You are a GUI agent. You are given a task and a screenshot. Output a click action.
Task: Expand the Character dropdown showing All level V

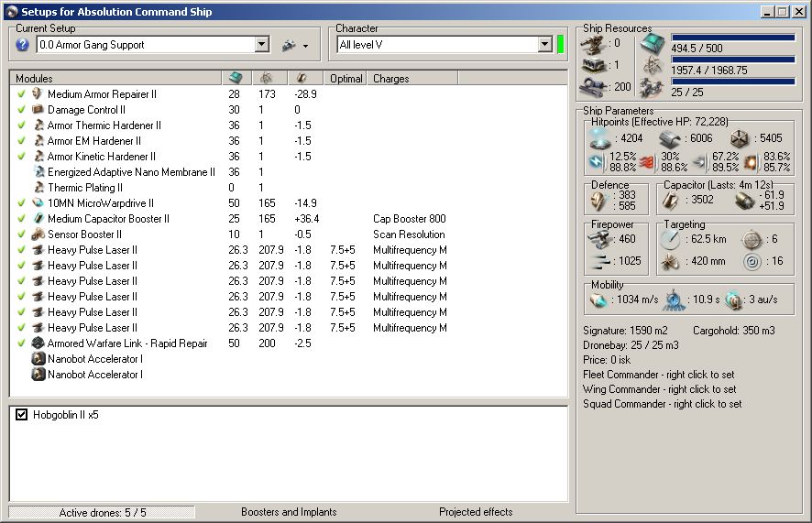(544, 45)
